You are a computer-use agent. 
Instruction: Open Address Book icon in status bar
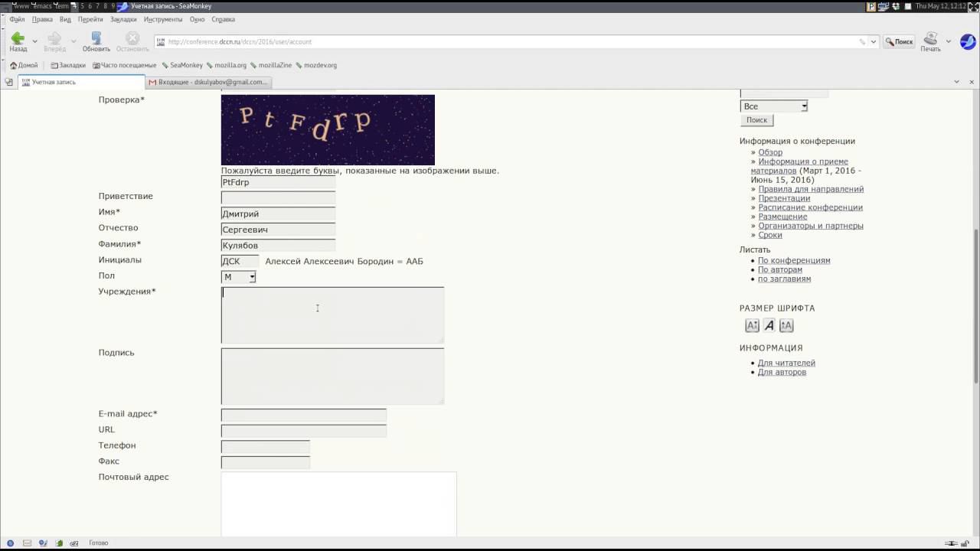(x=59, y=543)
